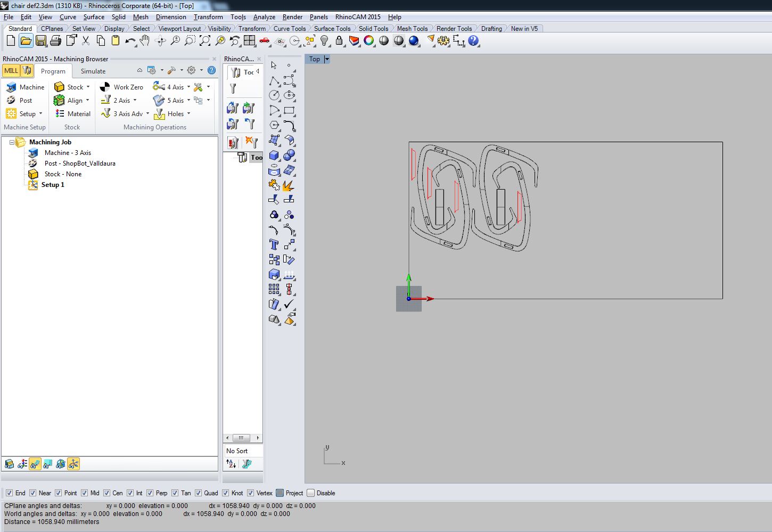Click the Tools panel horizontal scrollbar
772x532 pixels.
pyautogui.click(x=242, y=438)
